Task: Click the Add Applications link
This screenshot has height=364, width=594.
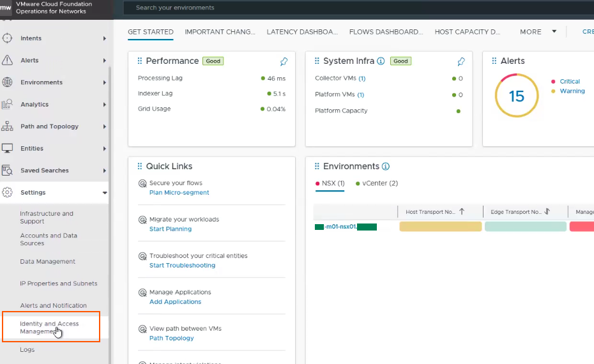Action: click(175, 301)
